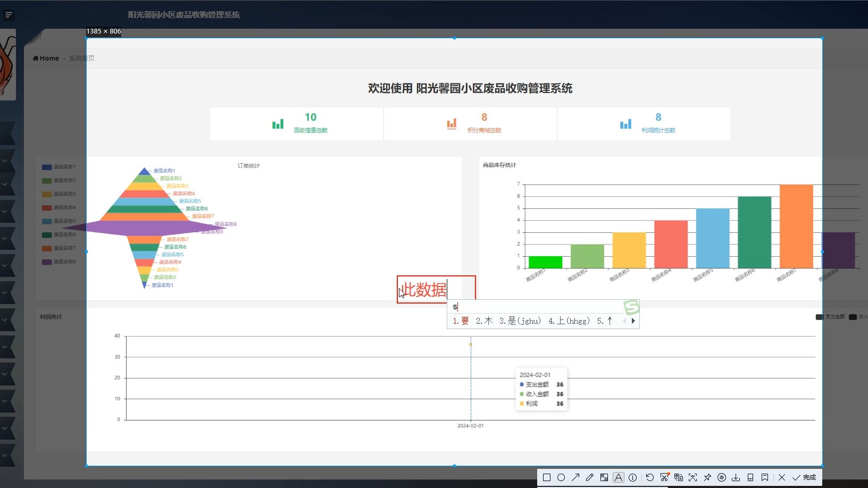The image size is (868, 488).
Task: Click the 1385 × 806 size label
Action: (104, 31)
